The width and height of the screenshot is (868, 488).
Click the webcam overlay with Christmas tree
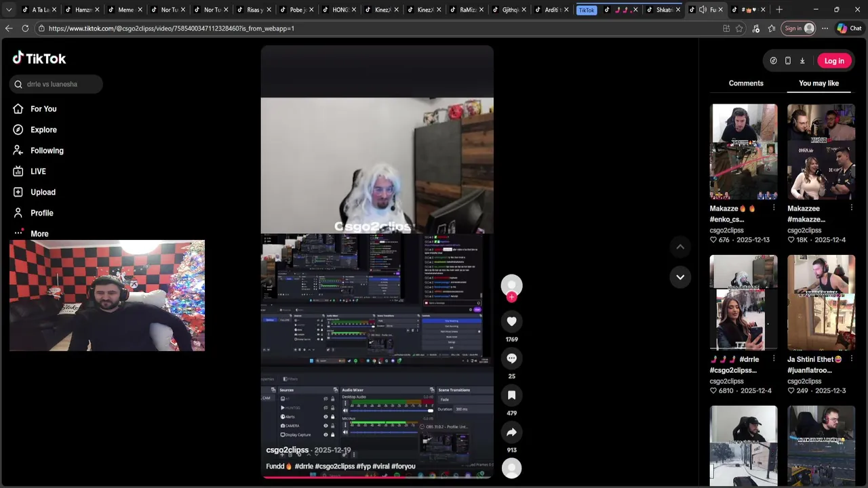pyautogui.click(x=107, y=296)
